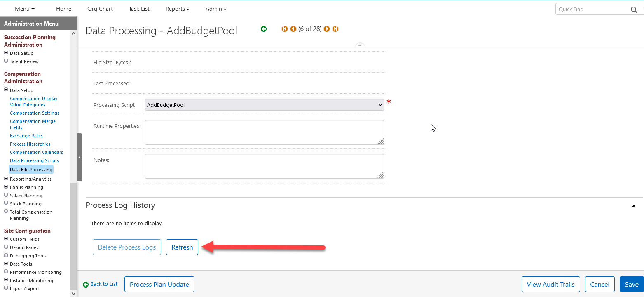Click the Delete Process Logs button
This screenshot has height=297, width=644.
[127, 247]
